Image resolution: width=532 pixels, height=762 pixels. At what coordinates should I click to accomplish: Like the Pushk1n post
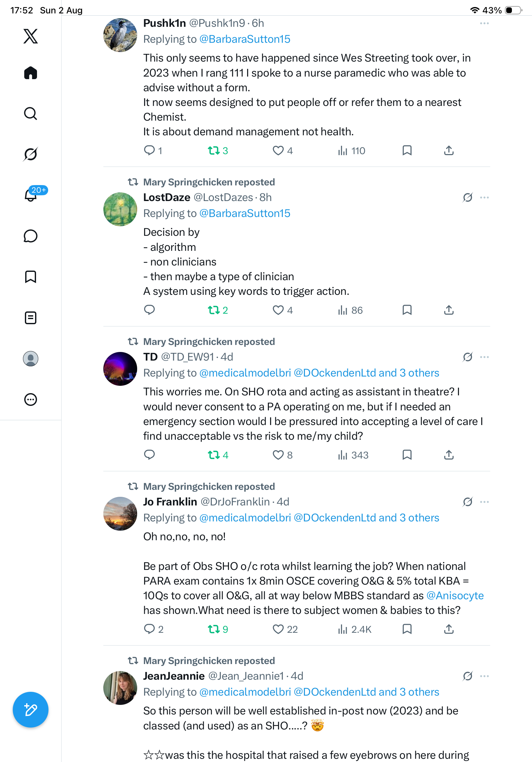point(283,151)
